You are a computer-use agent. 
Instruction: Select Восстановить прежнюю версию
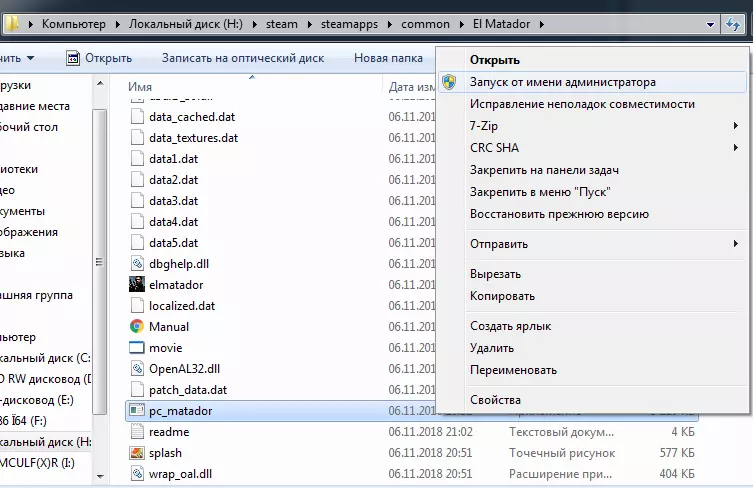[x=592, y=214]
